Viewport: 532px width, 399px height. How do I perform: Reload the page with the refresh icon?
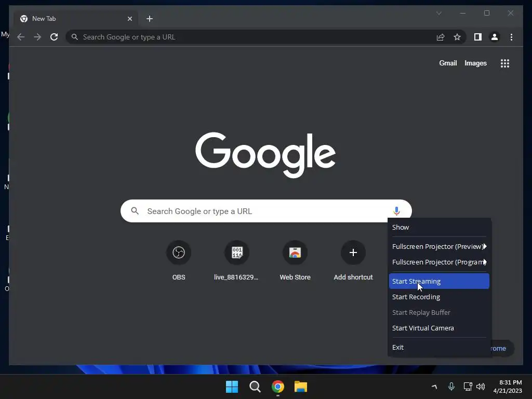pos(54,37)
